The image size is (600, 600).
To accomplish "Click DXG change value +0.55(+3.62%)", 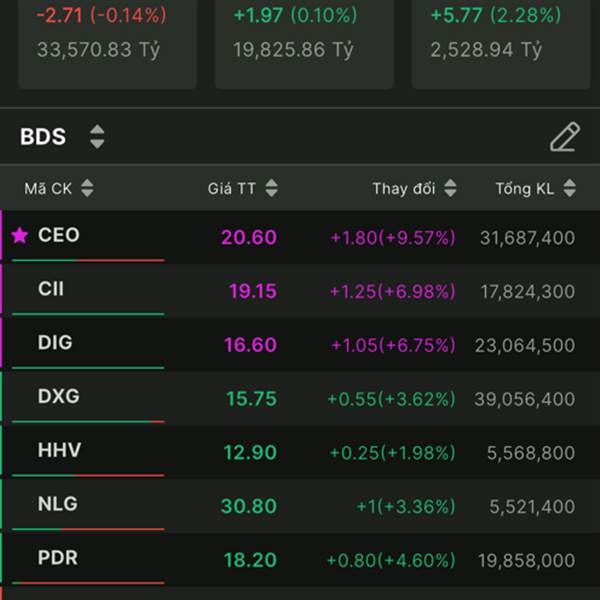I will (x=391, y=398).
